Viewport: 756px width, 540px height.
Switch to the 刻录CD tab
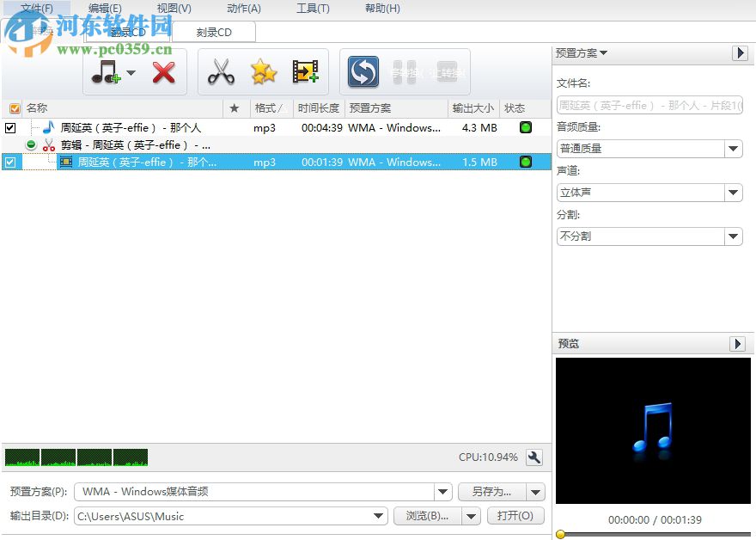pos(214,32)
